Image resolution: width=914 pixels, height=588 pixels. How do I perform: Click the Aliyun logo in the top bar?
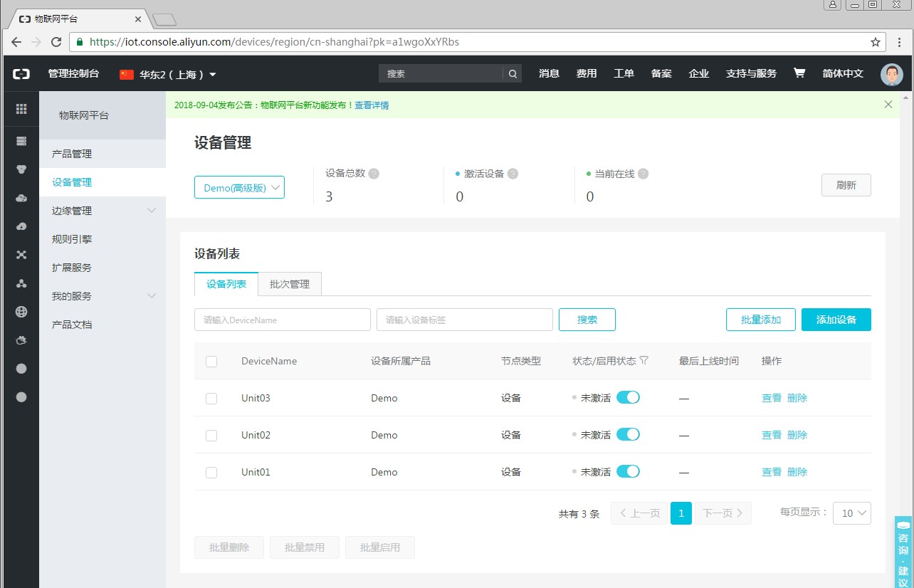pos(23,74)
